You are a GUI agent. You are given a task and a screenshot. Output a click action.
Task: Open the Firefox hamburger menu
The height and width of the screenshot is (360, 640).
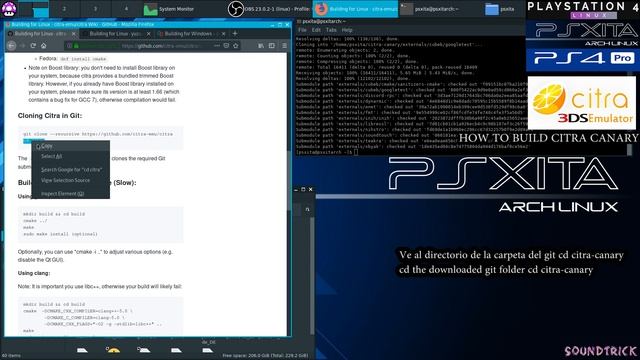coord(284,46)
